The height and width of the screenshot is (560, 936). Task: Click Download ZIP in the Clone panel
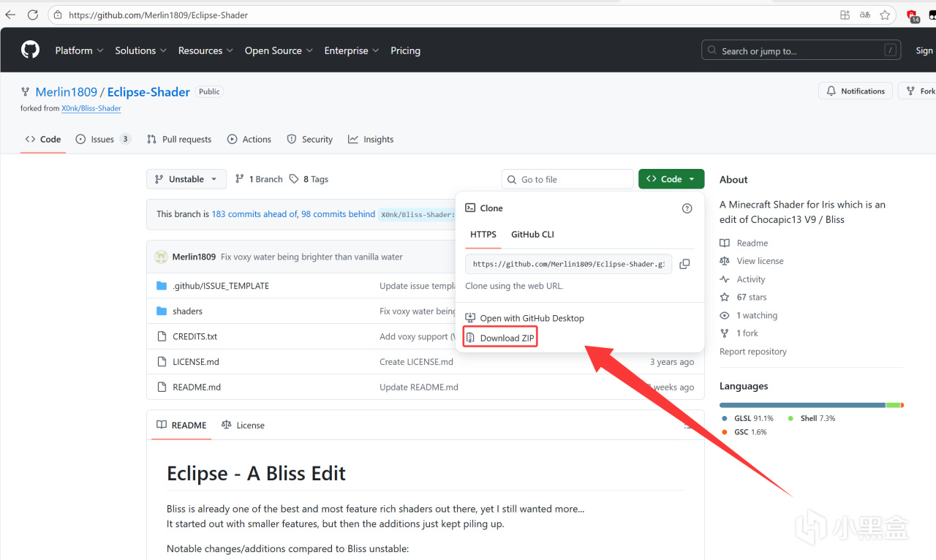[x=500, y=338]
